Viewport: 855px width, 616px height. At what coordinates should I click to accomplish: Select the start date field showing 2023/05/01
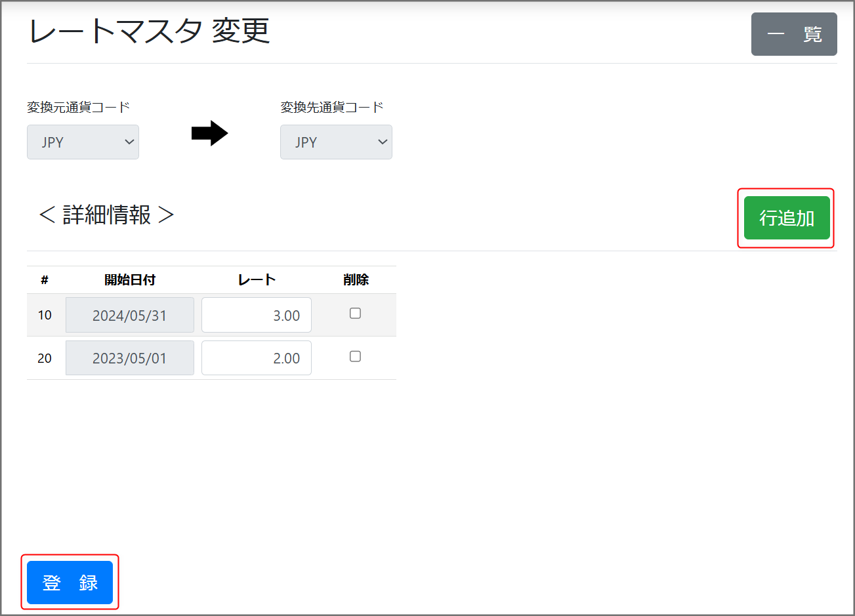pos(130,358)
